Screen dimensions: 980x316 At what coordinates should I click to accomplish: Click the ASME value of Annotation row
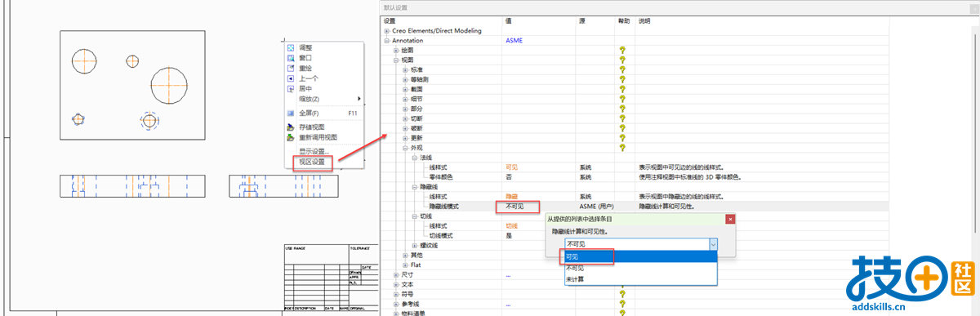[x=514, y=40]
